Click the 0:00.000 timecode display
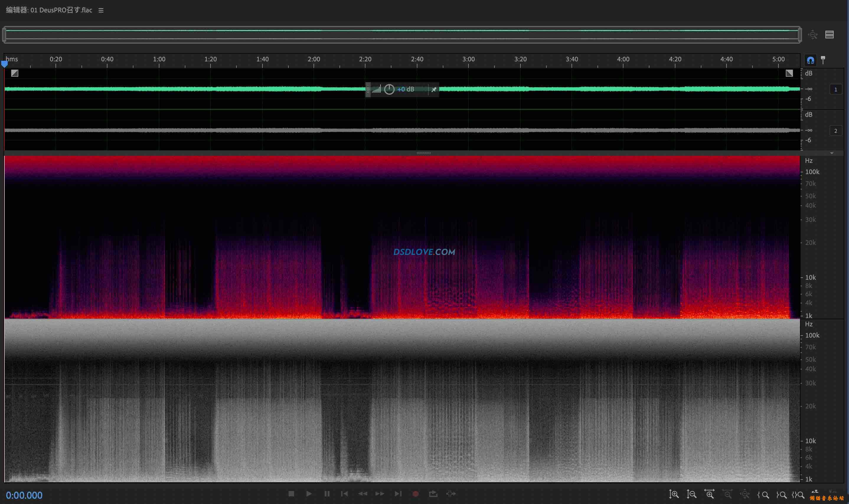The height and width of the screenshot is (504, 849). pos(24,495)
